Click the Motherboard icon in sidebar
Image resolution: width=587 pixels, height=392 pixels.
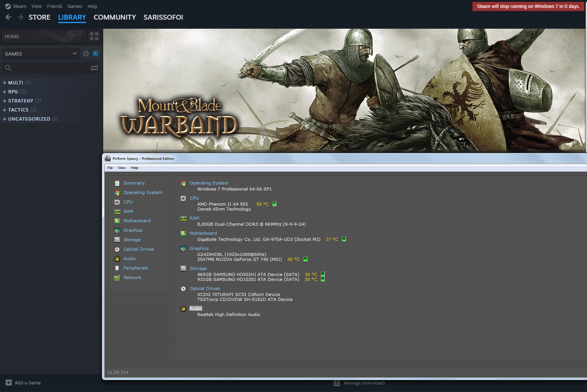[x=117, y=221]
